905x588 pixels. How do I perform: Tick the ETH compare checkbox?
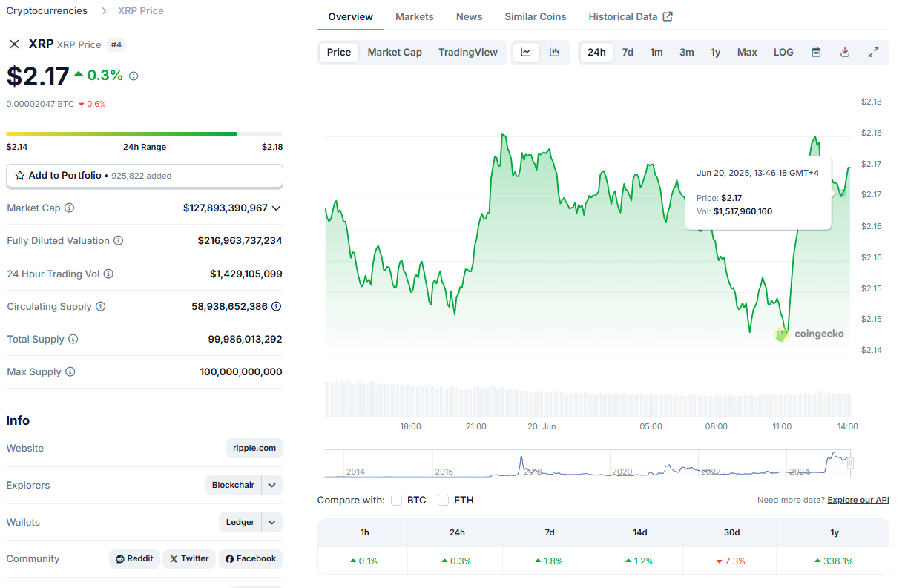443,501
